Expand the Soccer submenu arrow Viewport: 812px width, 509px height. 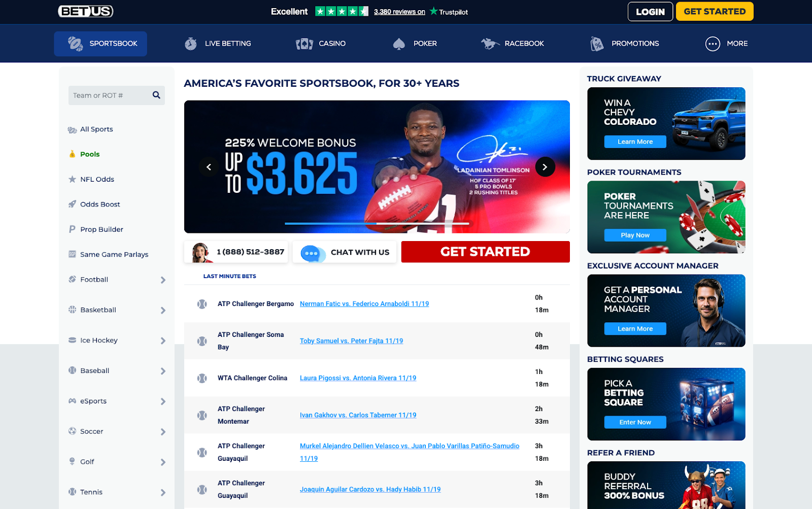(x=163, y=432)
